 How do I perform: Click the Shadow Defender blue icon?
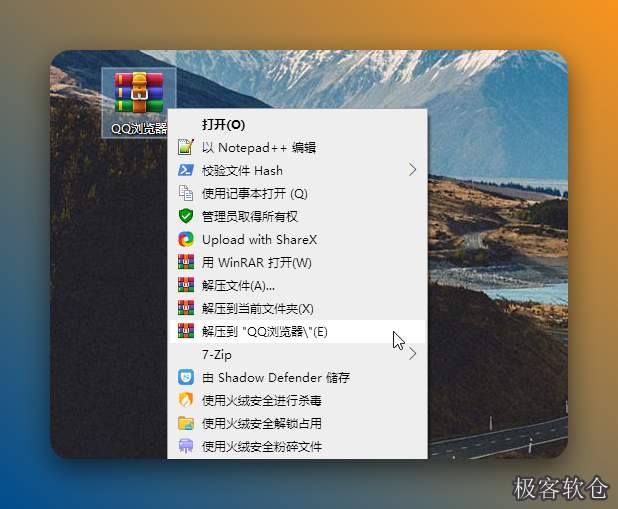(x=186, y=377)
